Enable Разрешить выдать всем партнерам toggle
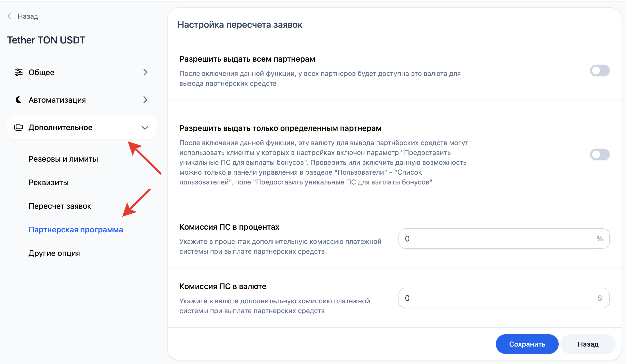 pos(600,71)
